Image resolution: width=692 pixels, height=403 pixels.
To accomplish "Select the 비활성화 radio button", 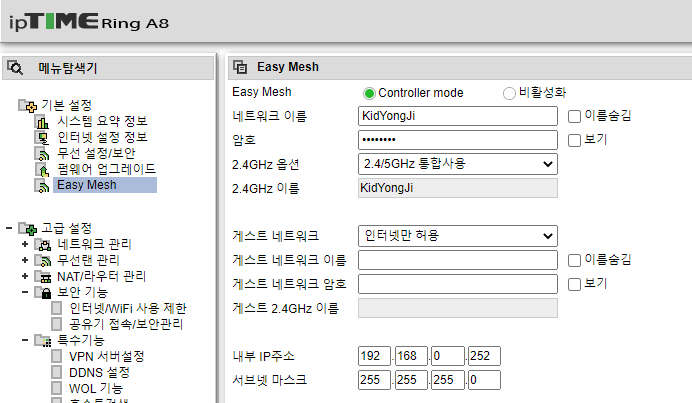I will [x=509, y=93].
